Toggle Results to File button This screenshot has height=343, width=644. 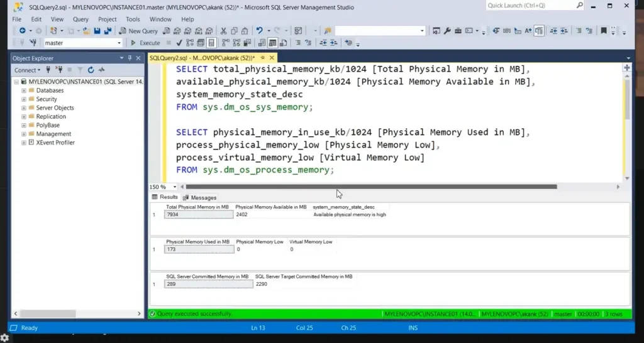point(283,43)
